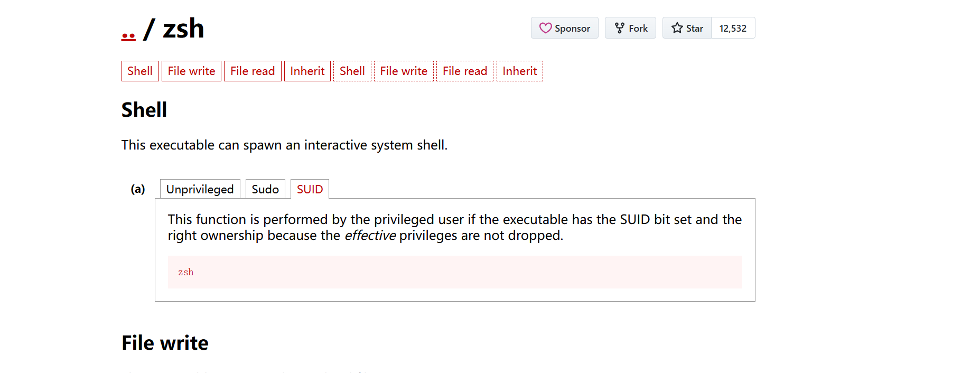Click the fork icon on Fork button
This screenshot has width=980, height=373.
coord(619,28)
